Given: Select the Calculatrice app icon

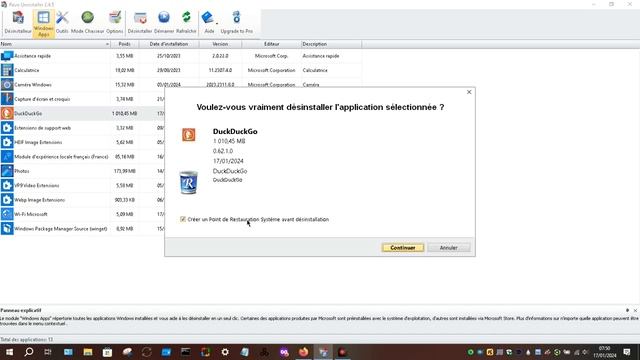Looking at the screenshot, I should (7, 70).
